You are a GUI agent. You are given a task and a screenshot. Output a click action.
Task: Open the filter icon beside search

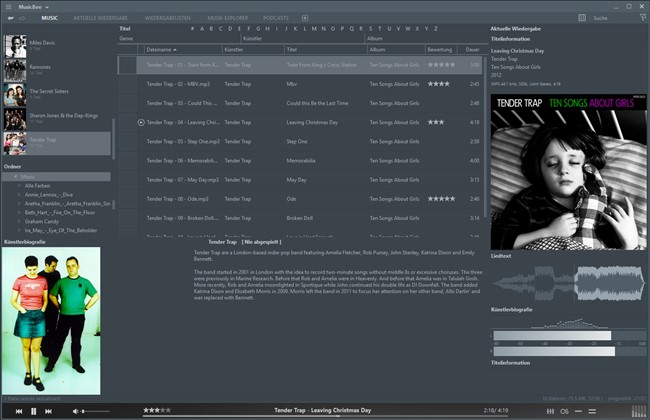[643, 17]
